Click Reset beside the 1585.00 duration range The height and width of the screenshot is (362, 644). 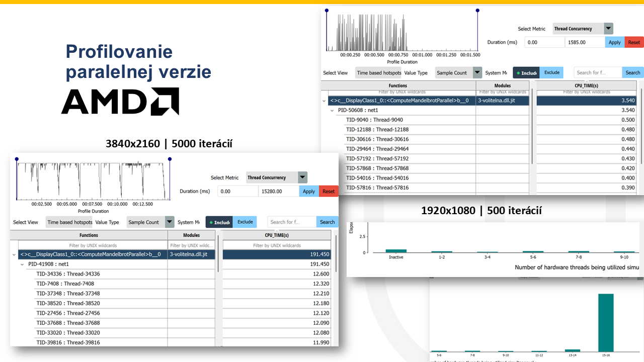click(634, 42)
